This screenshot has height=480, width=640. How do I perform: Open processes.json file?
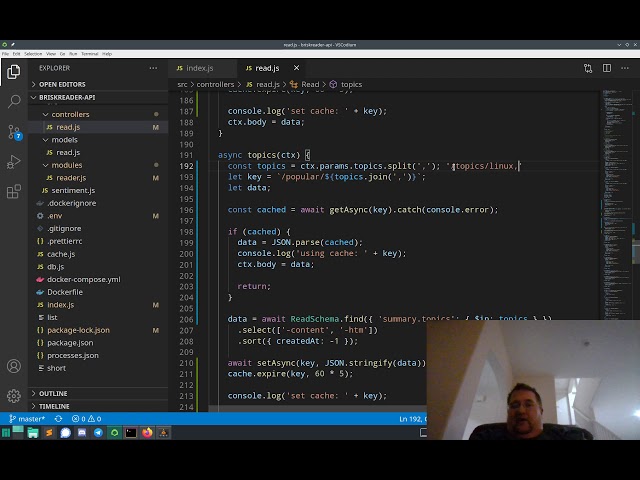(73, 355)
